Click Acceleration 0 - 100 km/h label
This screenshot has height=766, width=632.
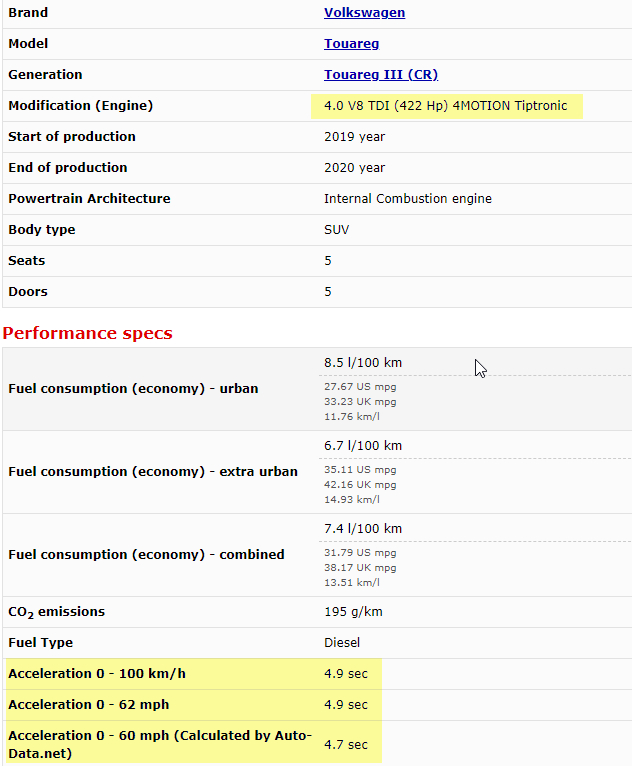click(x=97, y=674)
